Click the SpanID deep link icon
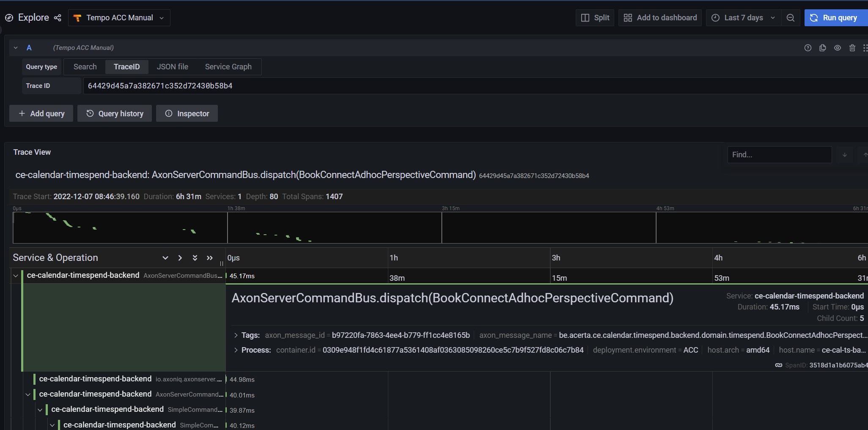 pos(778,365)
